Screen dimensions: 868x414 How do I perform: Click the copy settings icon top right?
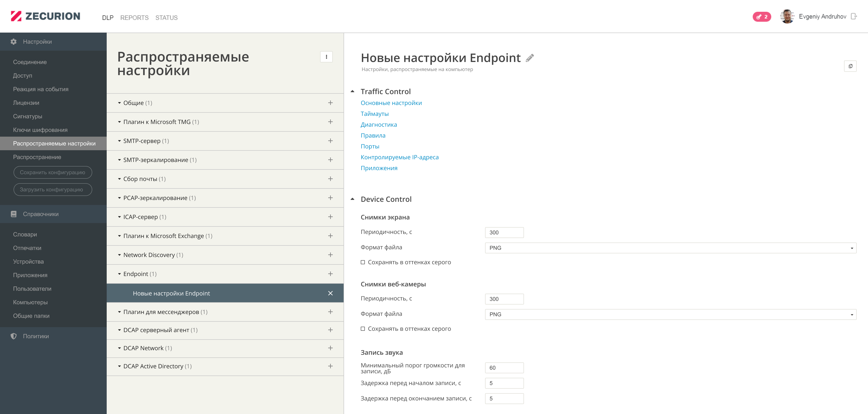[x=850, y=66]
